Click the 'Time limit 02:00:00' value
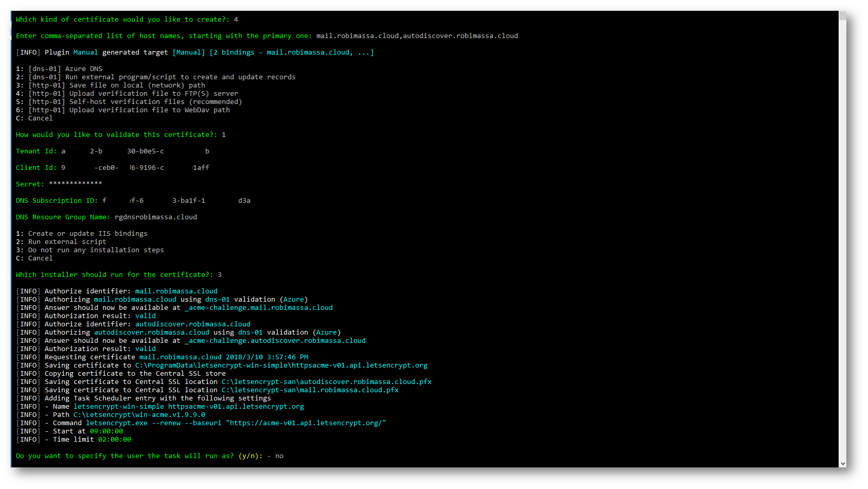This screenshot has width=868, height=489. (x=114, y=440)
